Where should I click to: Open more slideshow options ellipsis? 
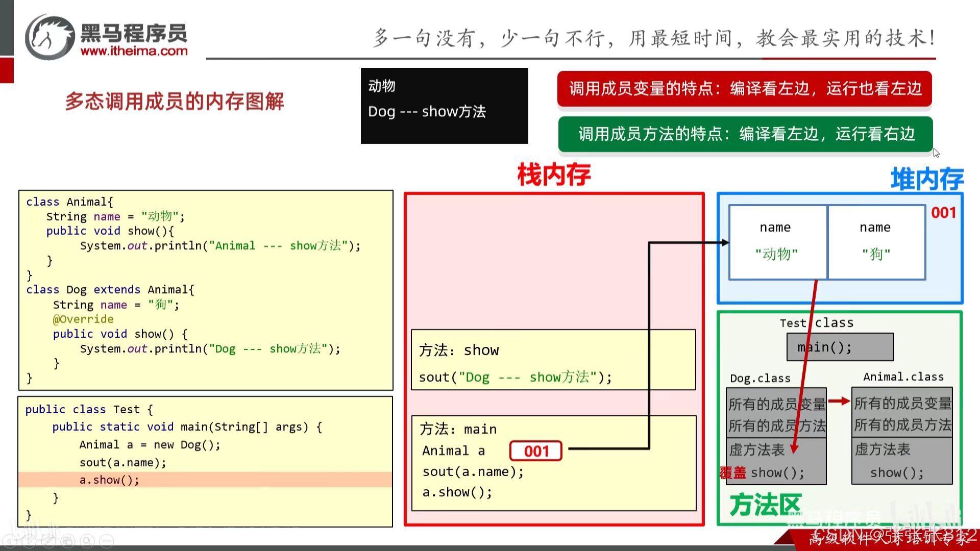(107, 541)
